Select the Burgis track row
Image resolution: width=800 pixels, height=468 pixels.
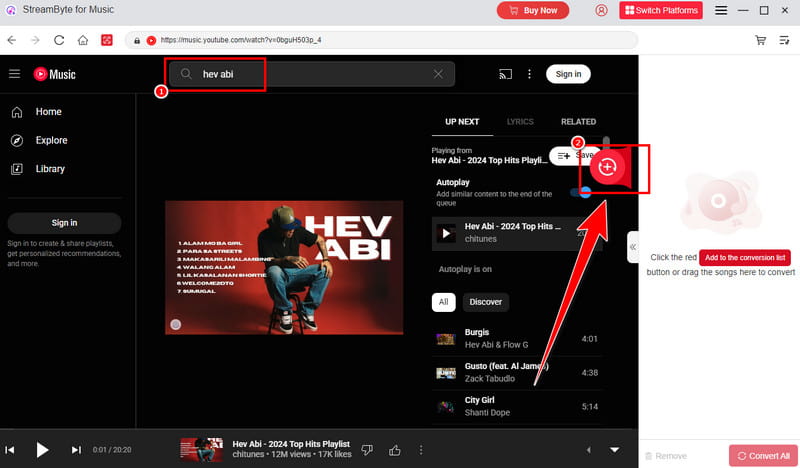coord(517,339)
